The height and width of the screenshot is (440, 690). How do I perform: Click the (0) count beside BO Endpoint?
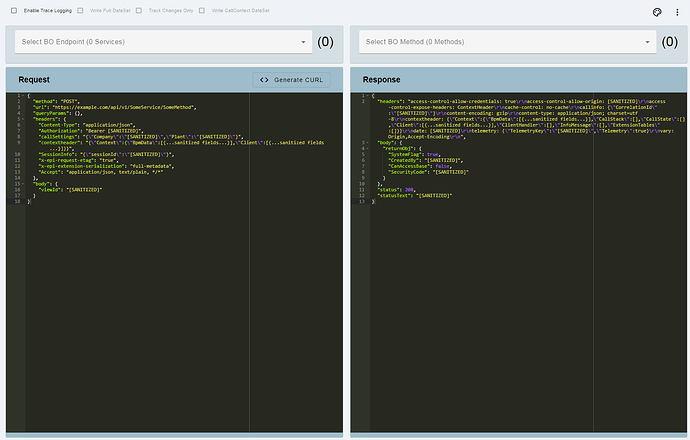click(325, 42)
